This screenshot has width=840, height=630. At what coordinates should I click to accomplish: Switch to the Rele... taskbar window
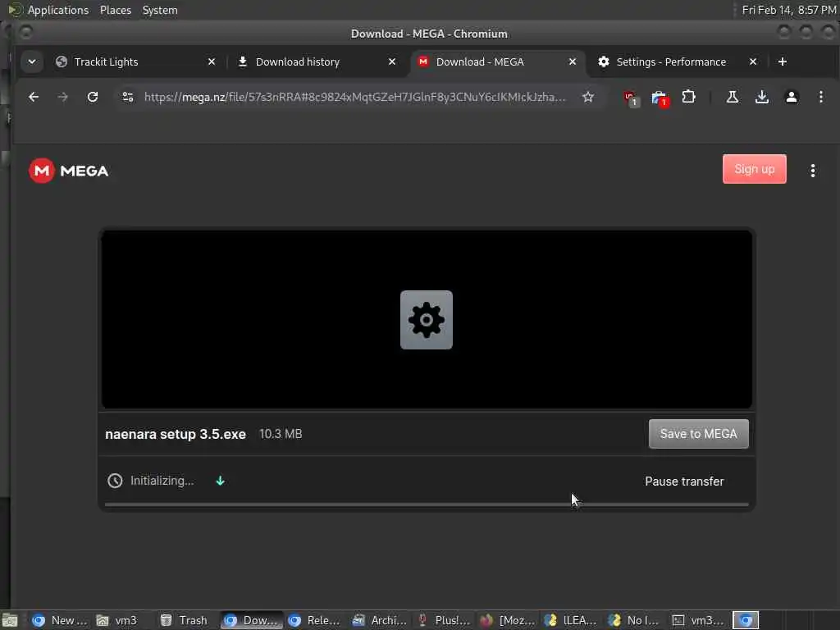pos(314,620)
